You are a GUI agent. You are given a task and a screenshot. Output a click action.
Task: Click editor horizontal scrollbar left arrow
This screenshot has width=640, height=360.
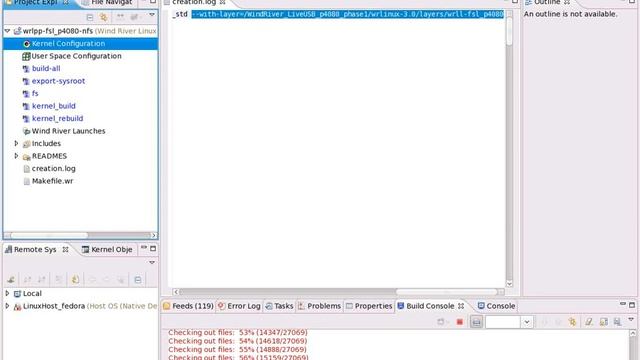click(x=176, y=292)
